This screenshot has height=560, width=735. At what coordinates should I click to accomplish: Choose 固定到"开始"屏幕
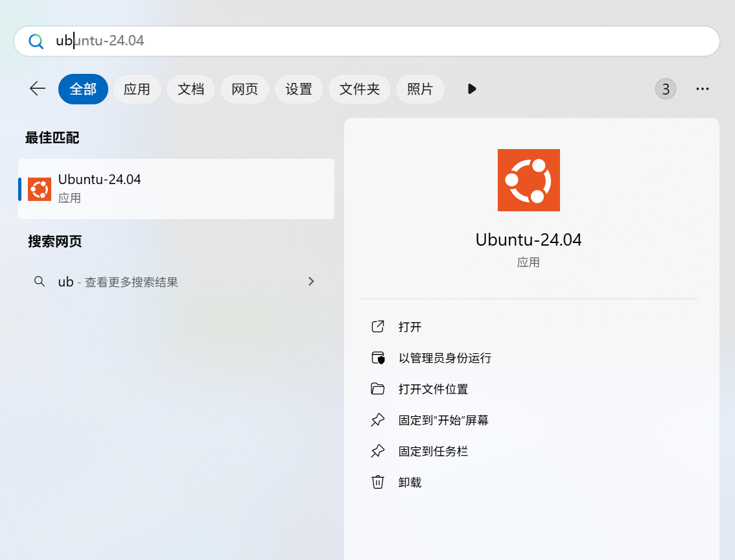(443, 421)
